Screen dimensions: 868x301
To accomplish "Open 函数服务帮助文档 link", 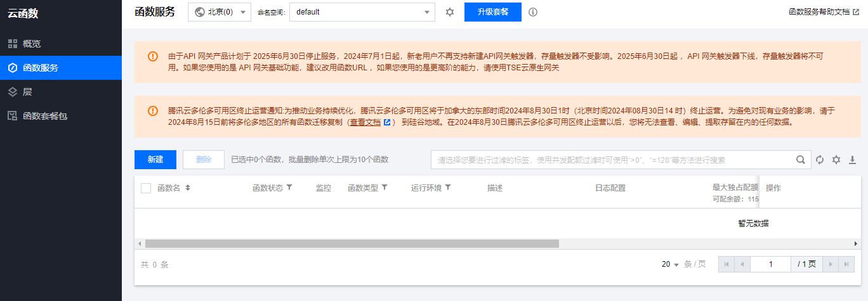I will click(x=819, y=12).
